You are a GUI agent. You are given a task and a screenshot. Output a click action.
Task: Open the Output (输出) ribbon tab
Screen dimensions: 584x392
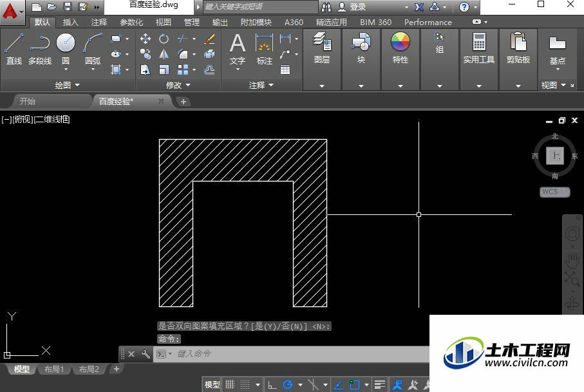point(220,23)
